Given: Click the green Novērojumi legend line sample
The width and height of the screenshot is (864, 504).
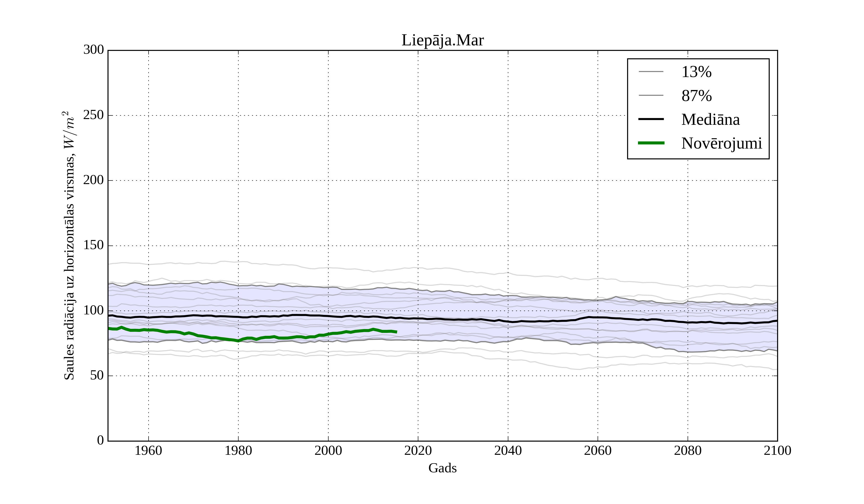Looking at the screenshot, I should tap(651, 143).
